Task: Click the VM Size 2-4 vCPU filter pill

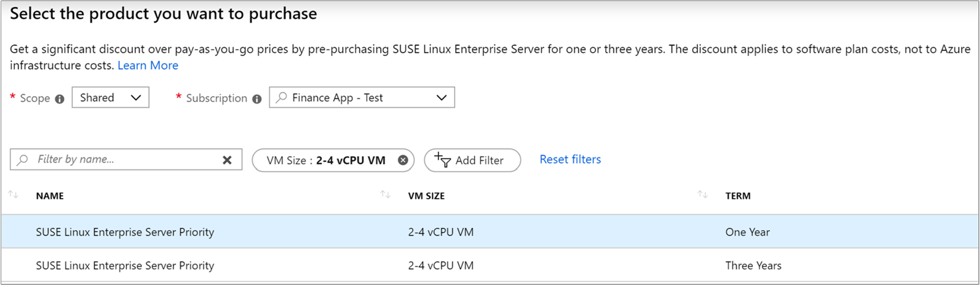Action: point(326,160)
